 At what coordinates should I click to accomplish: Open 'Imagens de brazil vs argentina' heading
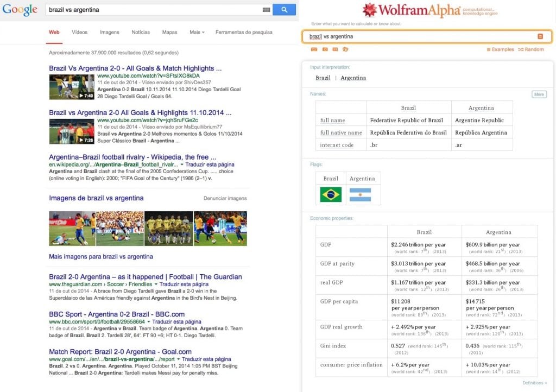coord(96,198)
